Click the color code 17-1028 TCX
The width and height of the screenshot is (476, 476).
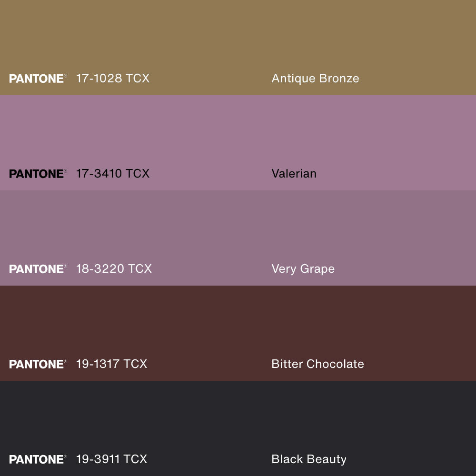tap(113, 79)
